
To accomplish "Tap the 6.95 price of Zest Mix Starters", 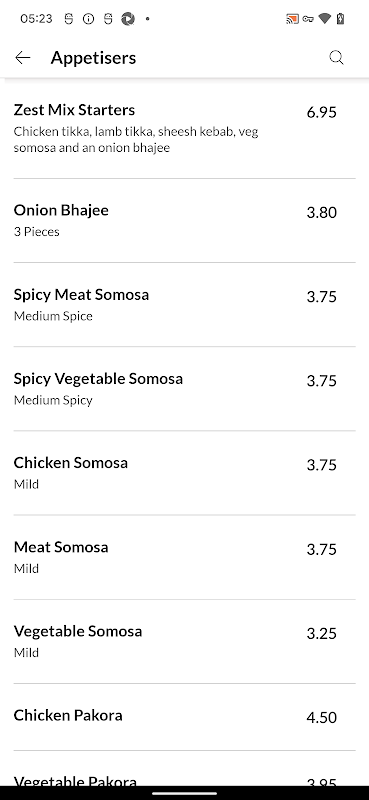I will (322, 112).
